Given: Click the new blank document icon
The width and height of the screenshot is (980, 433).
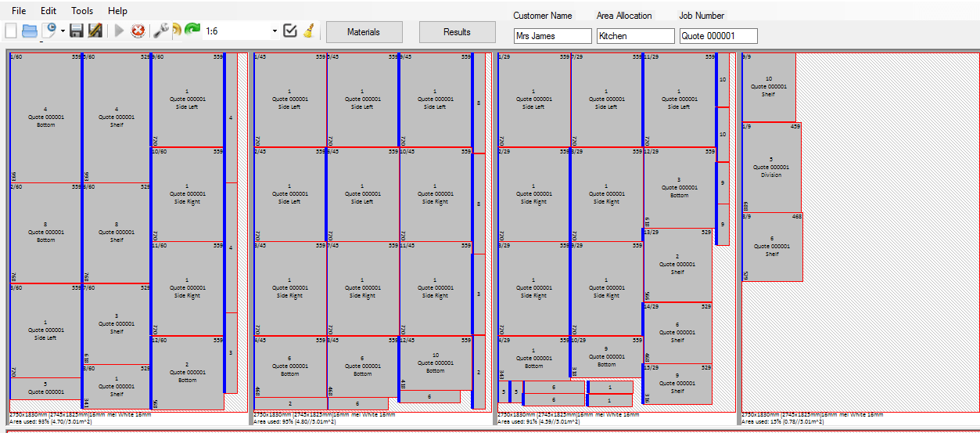Looking at the screenshot, I should point(10,31).
